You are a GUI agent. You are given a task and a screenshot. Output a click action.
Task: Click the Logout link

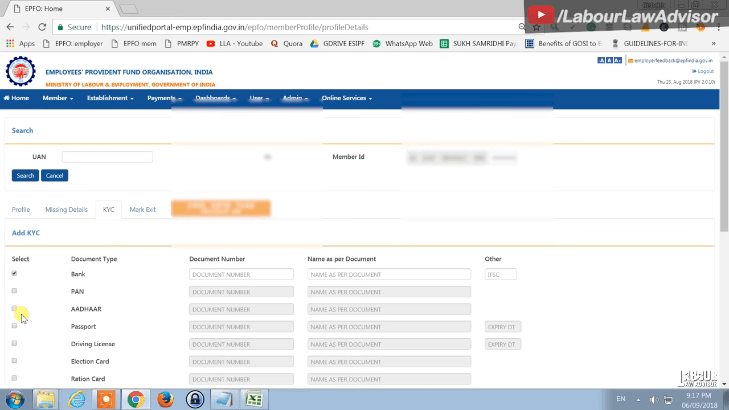point(703,71)
